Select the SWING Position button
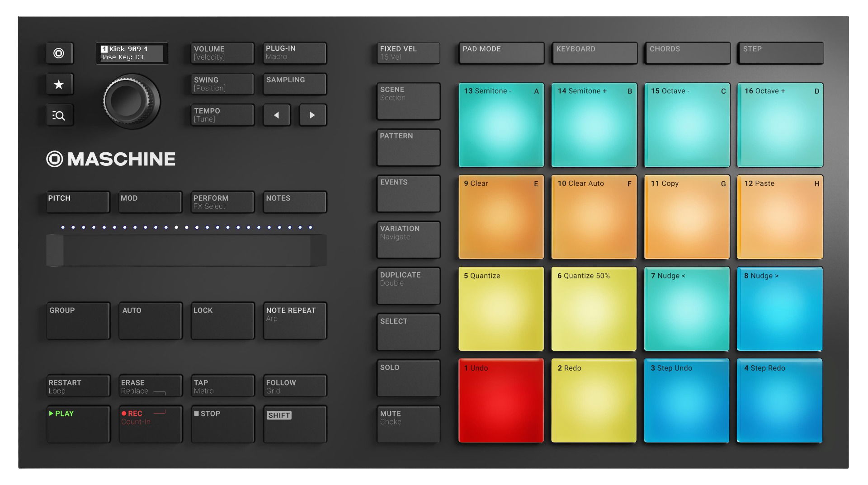This screenshot has height=485, width=868. pos(222,84)
